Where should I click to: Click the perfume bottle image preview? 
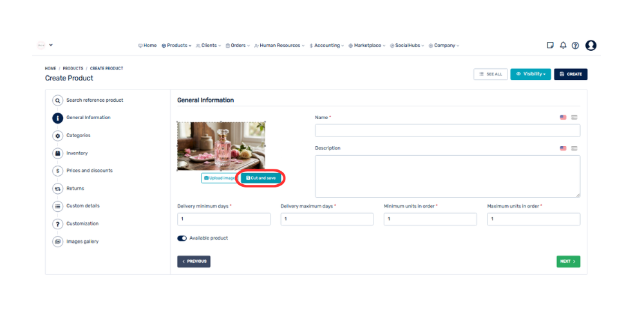click(221, 146)
